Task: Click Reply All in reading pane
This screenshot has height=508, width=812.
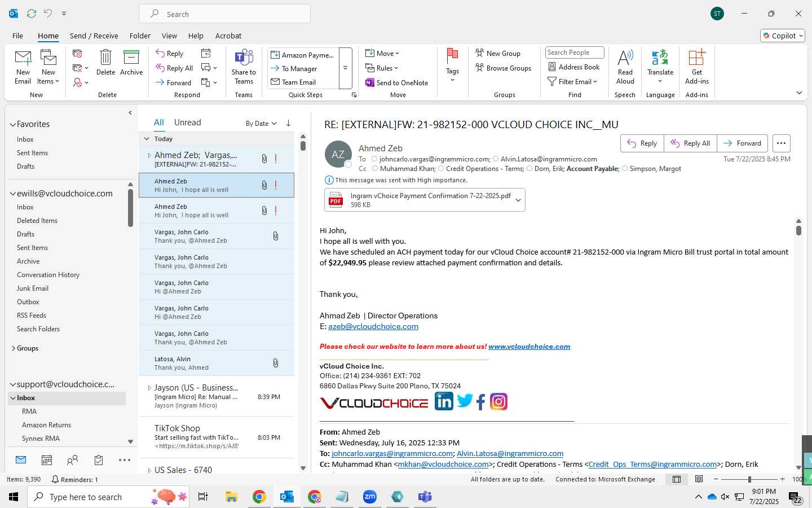Action: pos(690,143)
